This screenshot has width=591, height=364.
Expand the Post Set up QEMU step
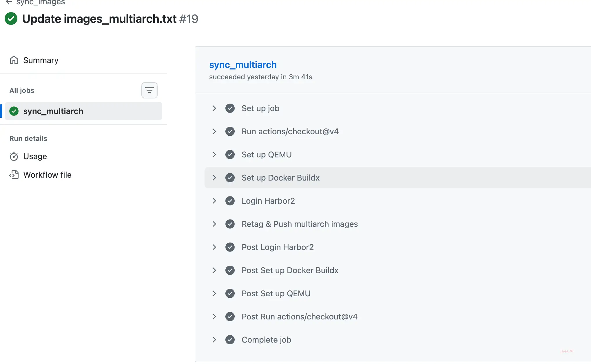(214, 293)
